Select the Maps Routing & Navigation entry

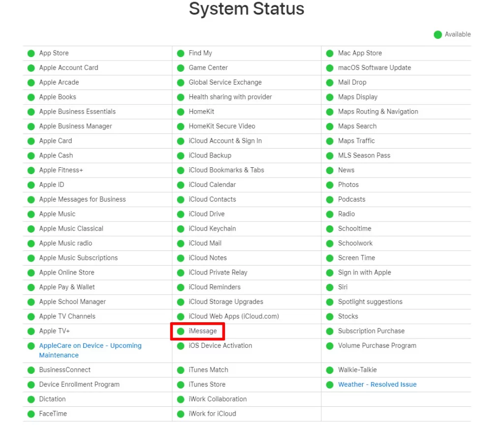(378, 112)
